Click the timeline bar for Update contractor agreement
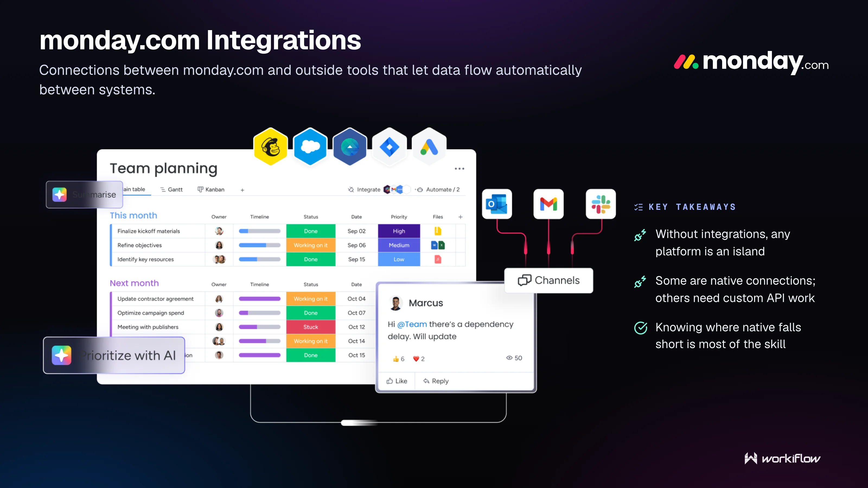The image size is (868, 488). [x=260, y=299]
